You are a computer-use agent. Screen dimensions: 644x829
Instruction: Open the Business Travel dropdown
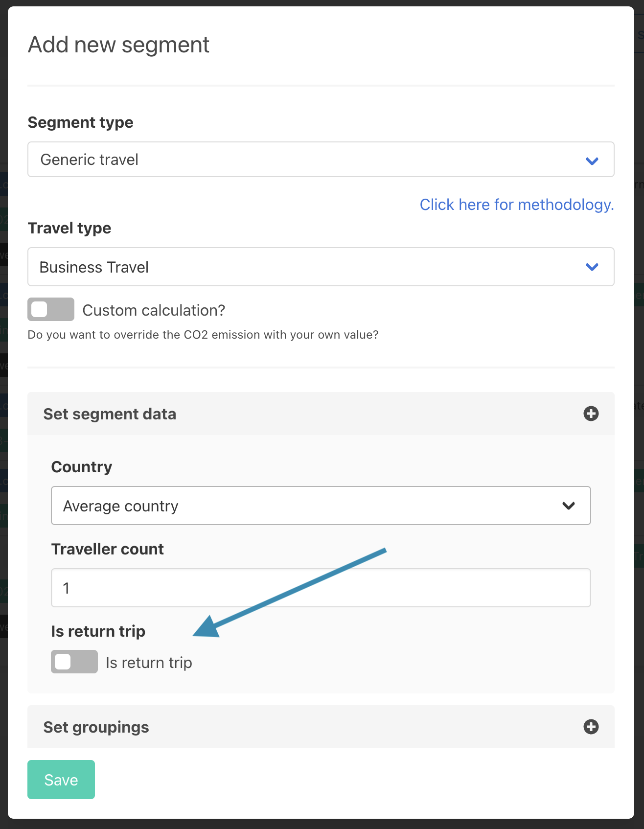click(x=321, y=267)
